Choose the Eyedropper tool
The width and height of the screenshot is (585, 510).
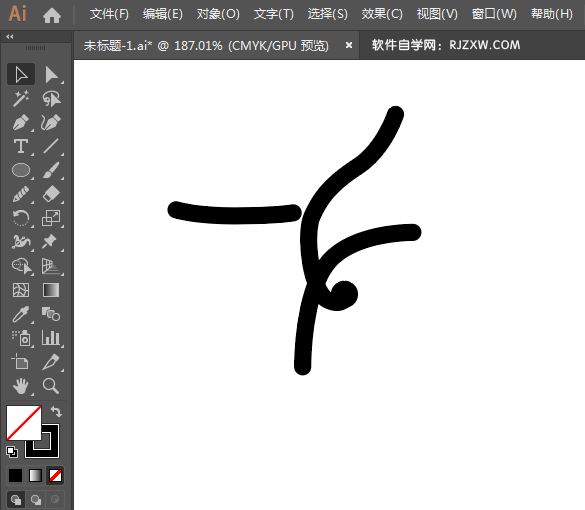[x=21, y=314]
